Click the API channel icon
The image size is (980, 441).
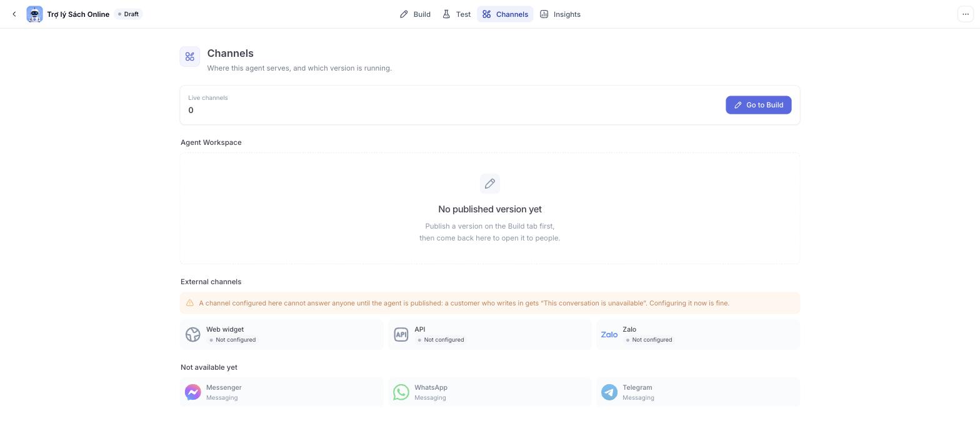click(401, 335)
